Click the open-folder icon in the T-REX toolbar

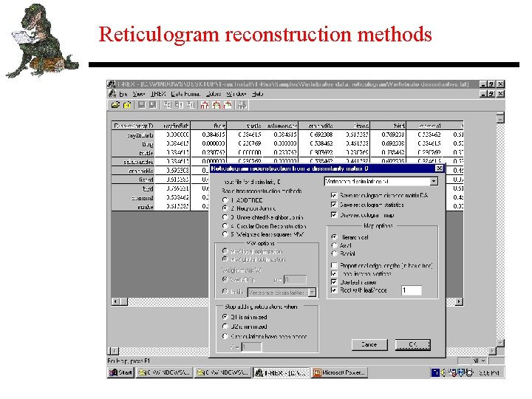(x=115, y=105)
